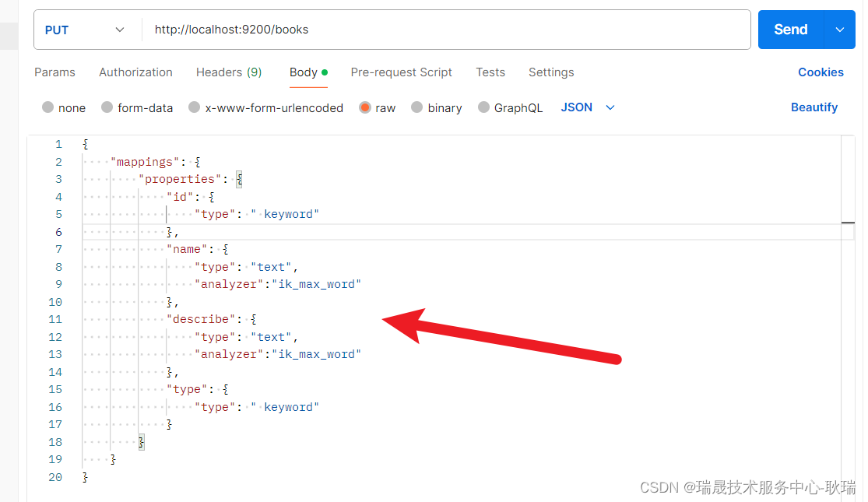Switch to the Params tab
The height and width of the screenshot is (502, 868).
coord(54,72)
